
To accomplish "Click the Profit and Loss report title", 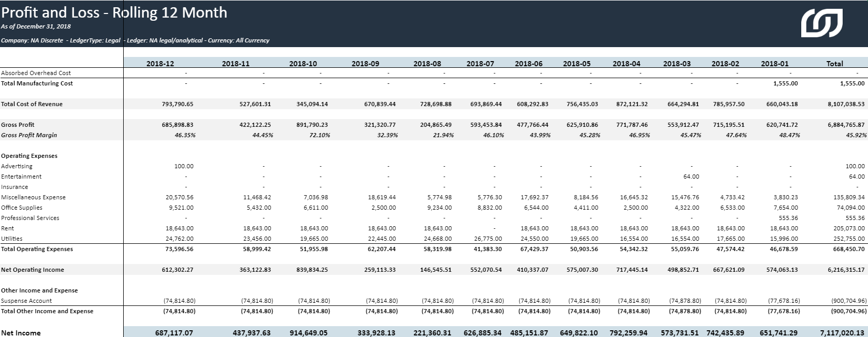I will [114, 12].
